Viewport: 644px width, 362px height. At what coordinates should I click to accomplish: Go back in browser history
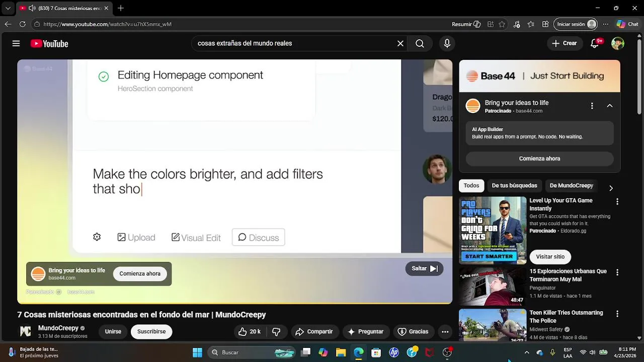click(8, 24)
